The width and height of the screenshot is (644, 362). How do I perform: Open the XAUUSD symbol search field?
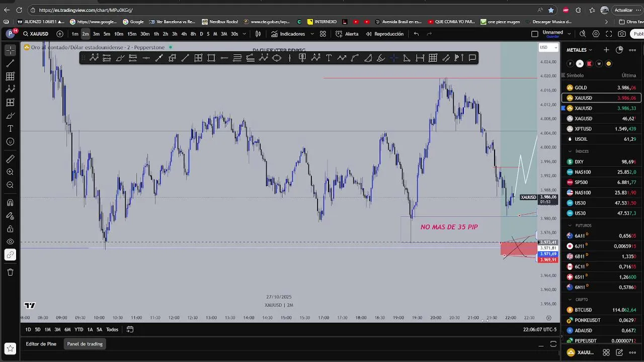click(x=36, y=34)
